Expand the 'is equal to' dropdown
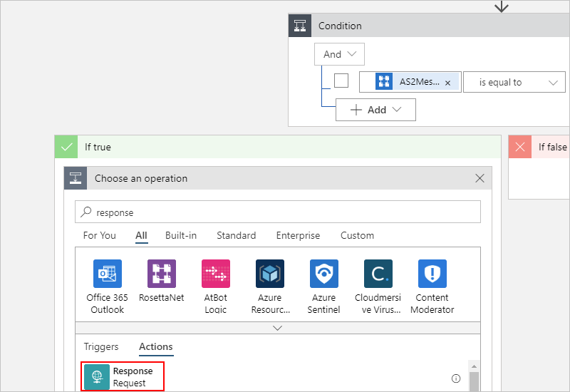Screen dimensions: 570x392 514,83
